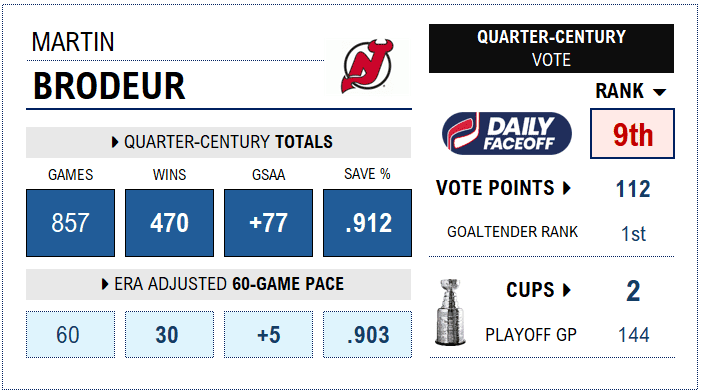Select the Wins total tile 470

click(169, 223)
